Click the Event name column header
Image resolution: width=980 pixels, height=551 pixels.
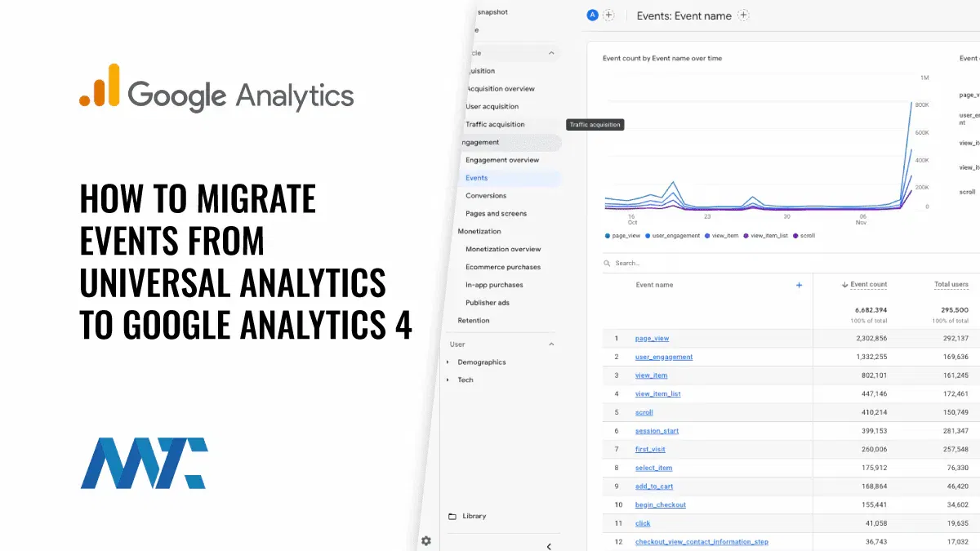(654, 285)
